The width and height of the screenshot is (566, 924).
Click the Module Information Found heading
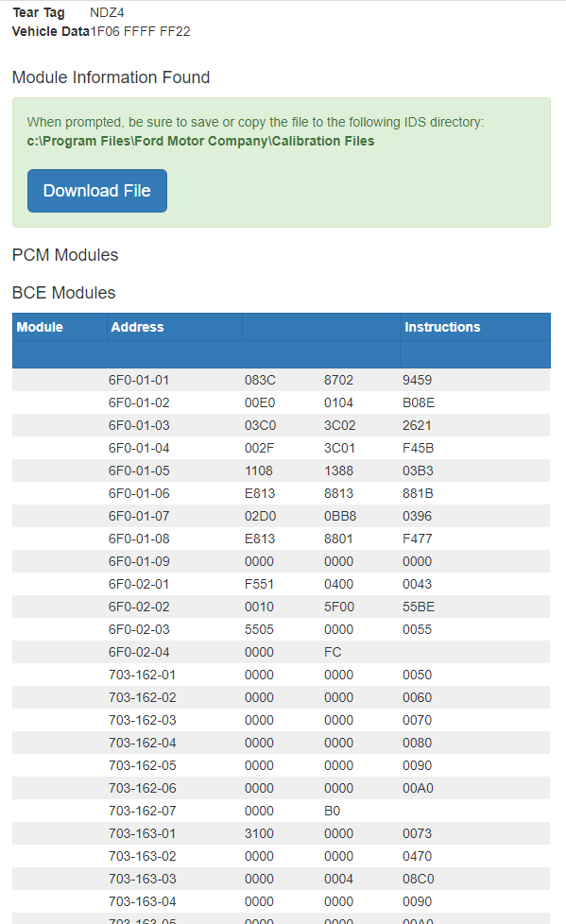coord(111,77)
